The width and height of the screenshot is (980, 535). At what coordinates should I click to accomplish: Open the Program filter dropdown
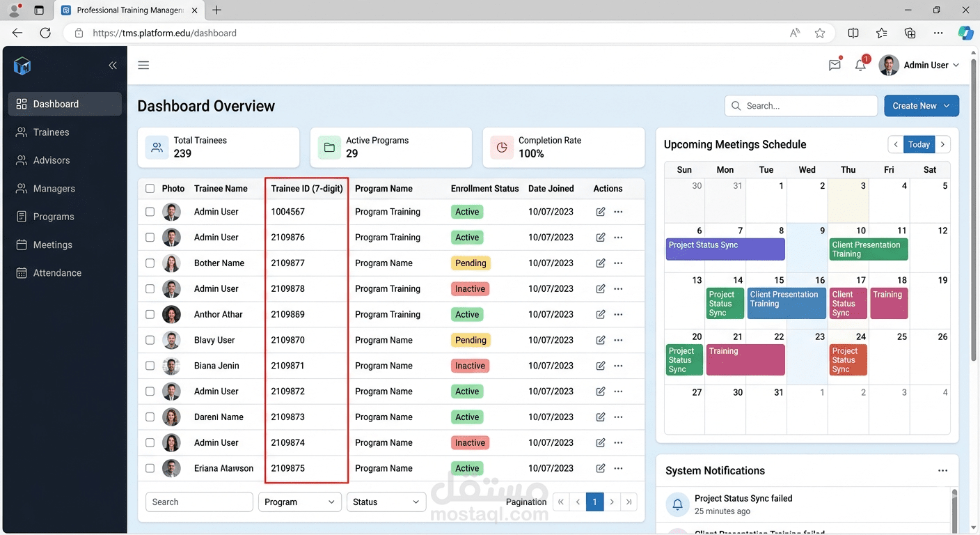[300, 502]
